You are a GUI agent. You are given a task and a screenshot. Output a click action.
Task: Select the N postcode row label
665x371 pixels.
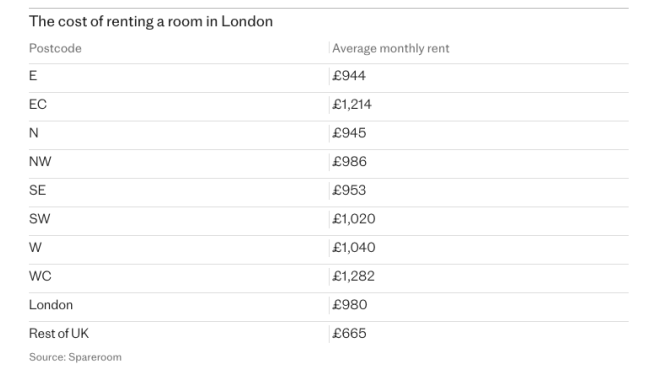(x=34, y=133)
